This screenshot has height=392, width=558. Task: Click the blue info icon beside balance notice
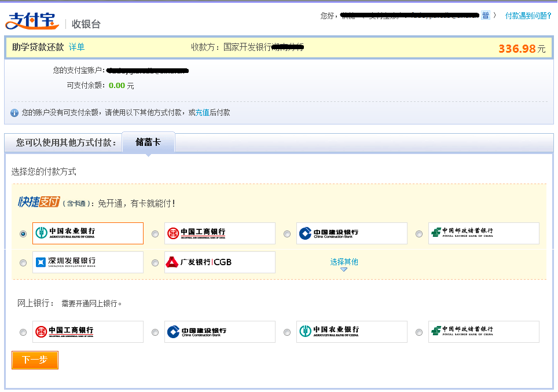click(14, 113)
